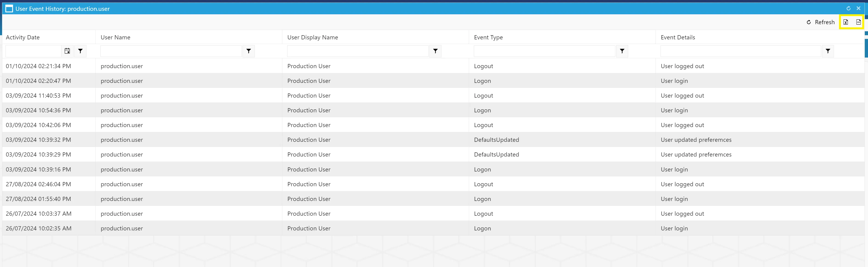Screen dimensions: 868x267
Task: Select the row dated 01/10/2024 02:20:47 PM
Action: tap(433, 81)
